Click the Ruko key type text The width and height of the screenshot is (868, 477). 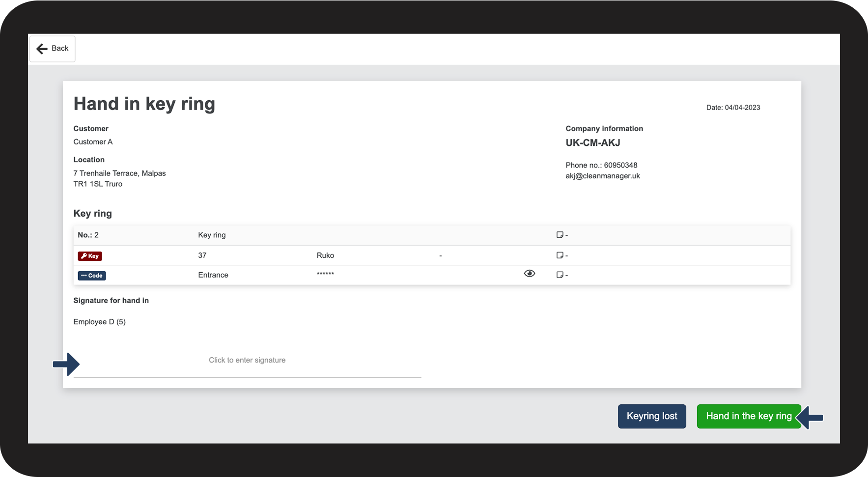(x=325, y=255)
